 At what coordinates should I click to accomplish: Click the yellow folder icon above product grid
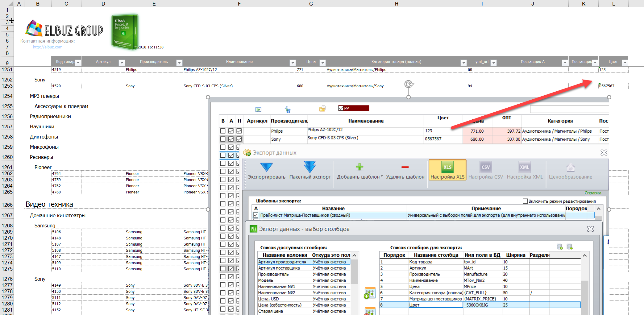point(322,109)
